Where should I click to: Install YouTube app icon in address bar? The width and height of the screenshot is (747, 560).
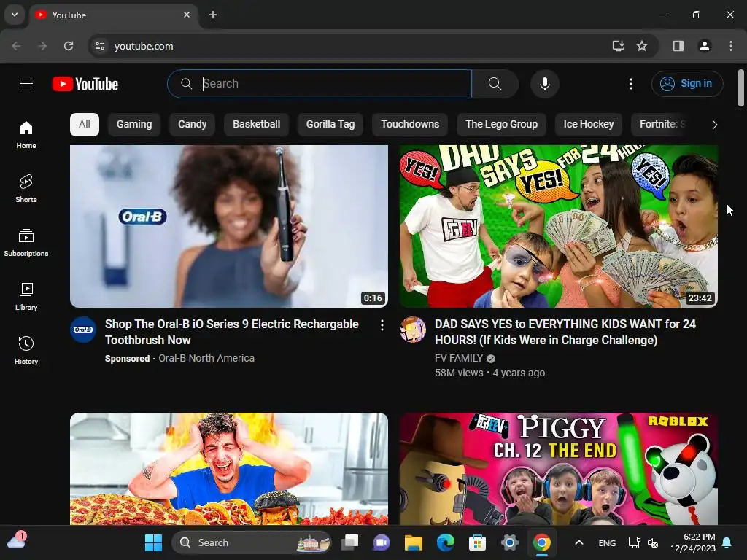619,46
